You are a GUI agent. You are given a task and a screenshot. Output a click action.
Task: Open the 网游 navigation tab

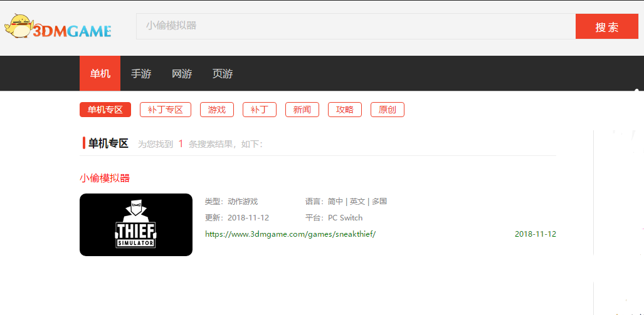coord(181,74)
